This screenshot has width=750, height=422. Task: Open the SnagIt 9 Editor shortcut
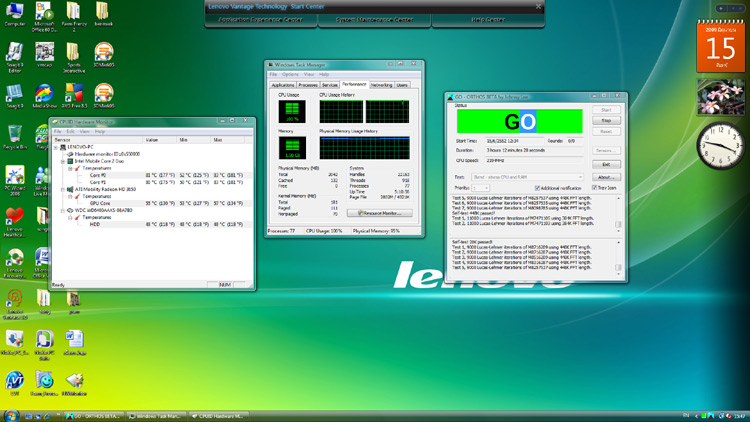15,57
